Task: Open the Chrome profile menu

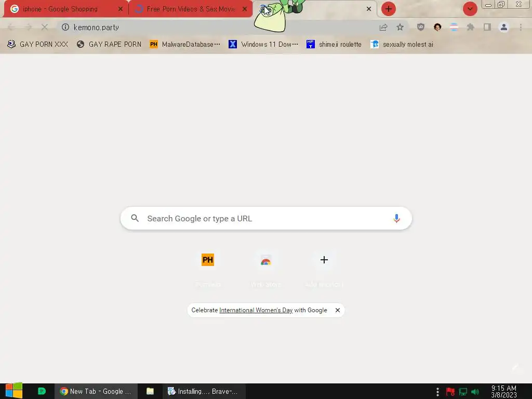Action: (504, 27)
